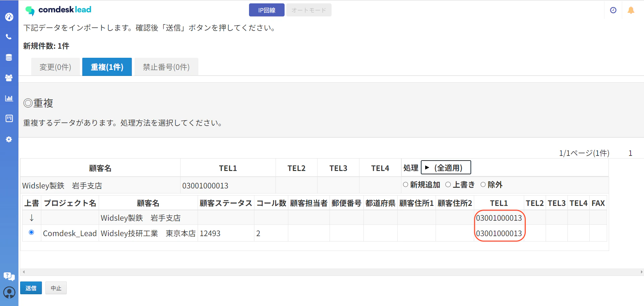Screen dimensions: 644x306
Task: Click the Widsley技研工業 東京本店 cell
Action: click(148, 233)
